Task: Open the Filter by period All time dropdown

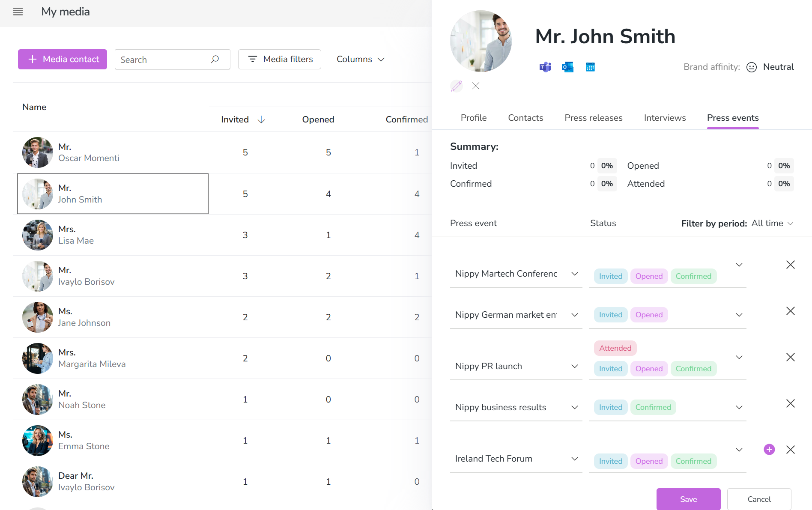Action: [773, 223]
